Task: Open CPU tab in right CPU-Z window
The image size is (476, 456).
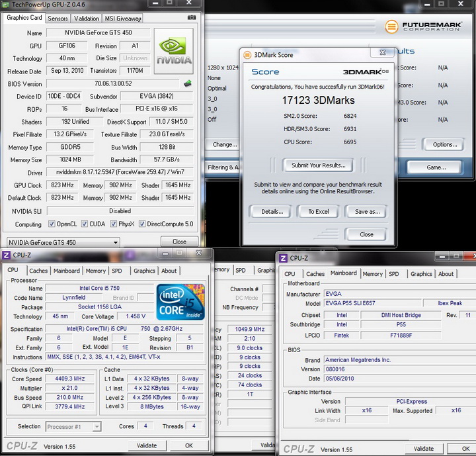Action: (x=290, y=273)
